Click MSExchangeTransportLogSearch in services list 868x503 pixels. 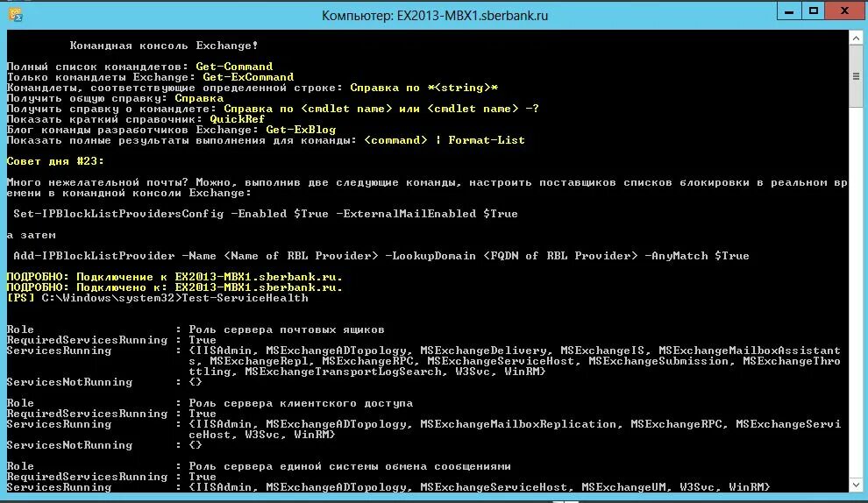[343, 372]
